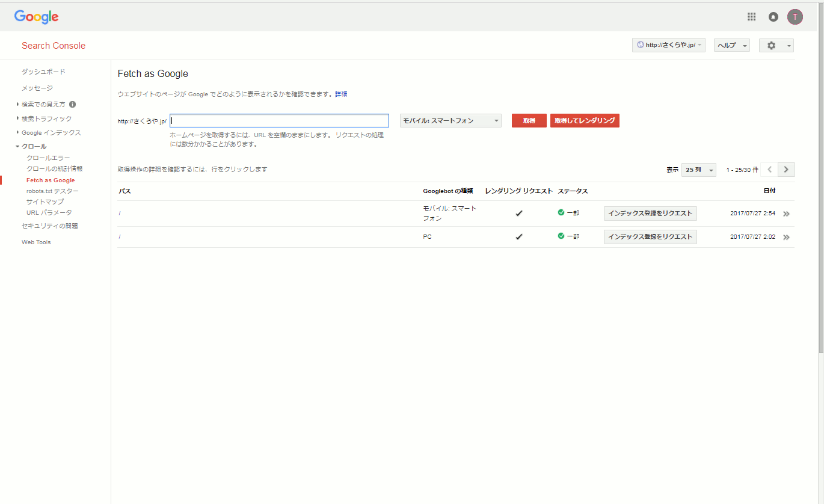Screen dimensions: 824x504
Task: Click the ステータス column header
Action: pyautogui.click(x=573, y=191)
